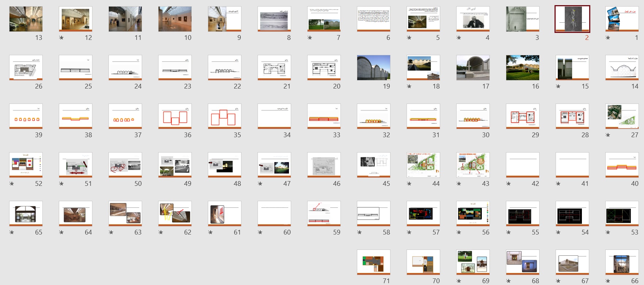Click the transition star beside slide 7
The height and width of the screenshot is (285, 644).
point(310,38)
